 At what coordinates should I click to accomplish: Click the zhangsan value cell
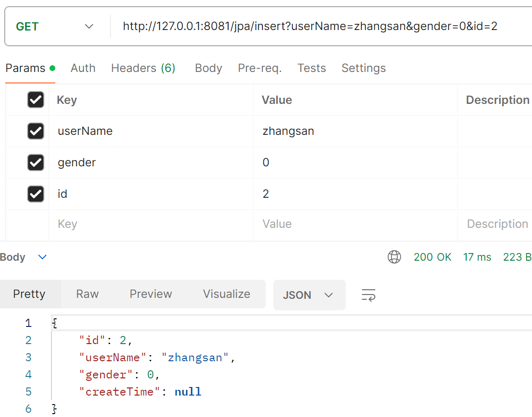[356, 131]
